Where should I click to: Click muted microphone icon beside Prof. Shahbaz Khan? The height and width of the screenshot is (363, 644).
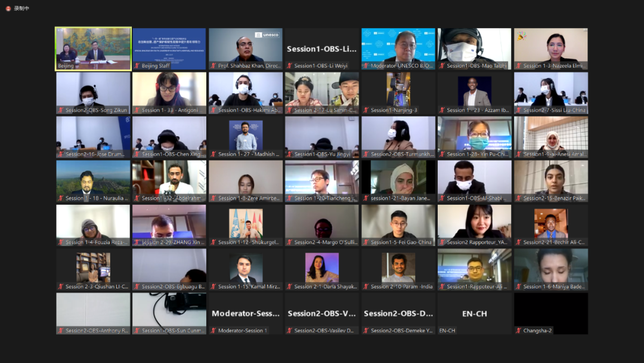tap(213, 66)
